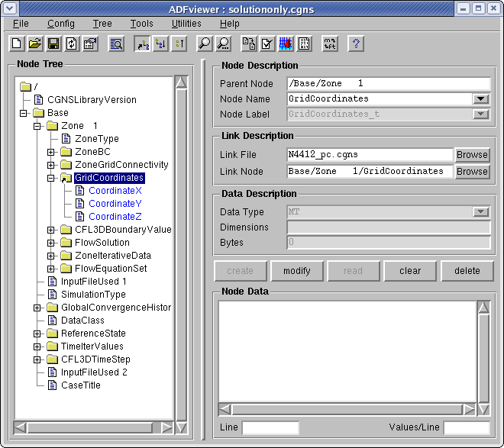Click the clear button
Screen dimensions: 504x448
click(x=410, y=271)
